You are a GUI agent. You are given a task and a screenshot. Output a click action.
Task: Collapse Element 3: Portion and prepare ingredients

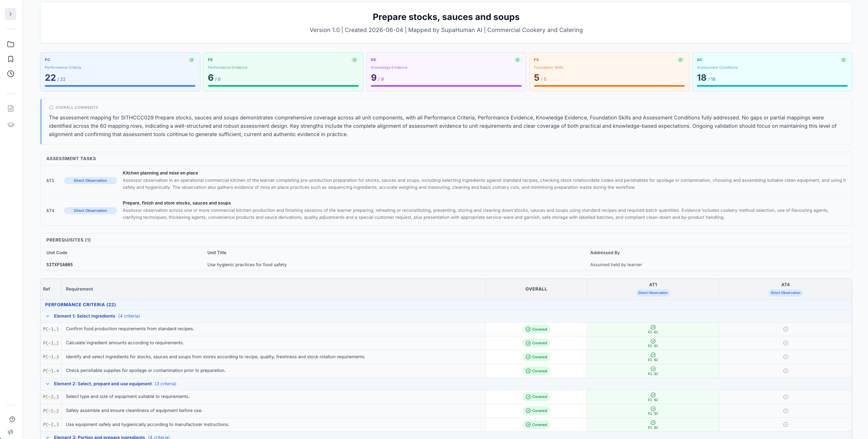pyautogui.click(x=47, y=437)
